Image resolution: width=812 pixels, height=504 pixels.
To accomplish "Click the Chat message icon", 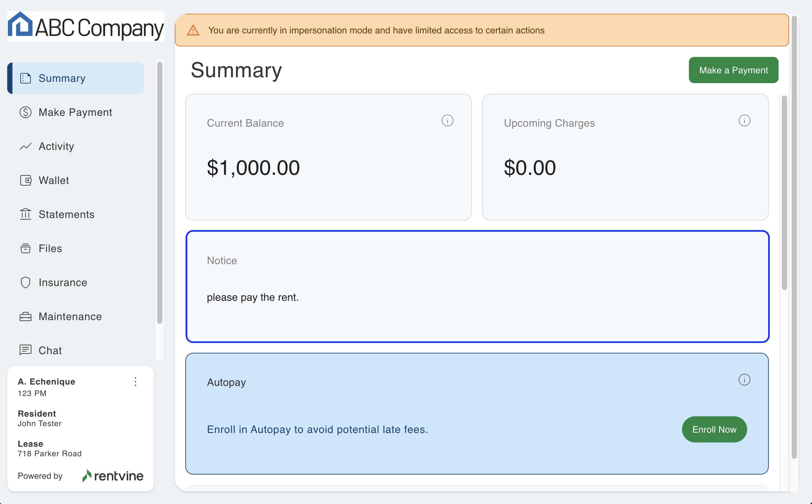I will tap(25, 350).
